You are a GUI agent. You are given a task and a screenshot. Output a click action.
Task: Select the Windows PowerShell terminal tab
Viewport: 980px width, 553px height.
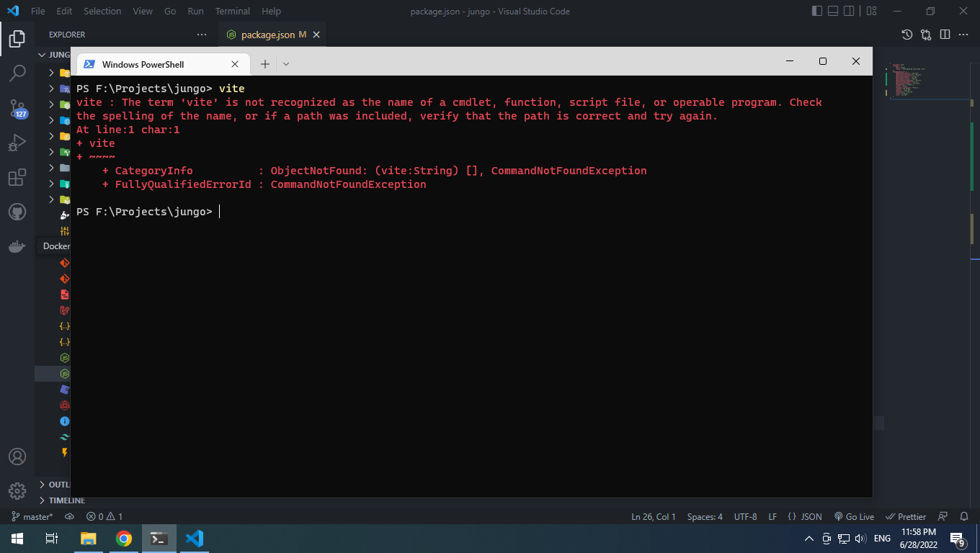pos(164,64)
